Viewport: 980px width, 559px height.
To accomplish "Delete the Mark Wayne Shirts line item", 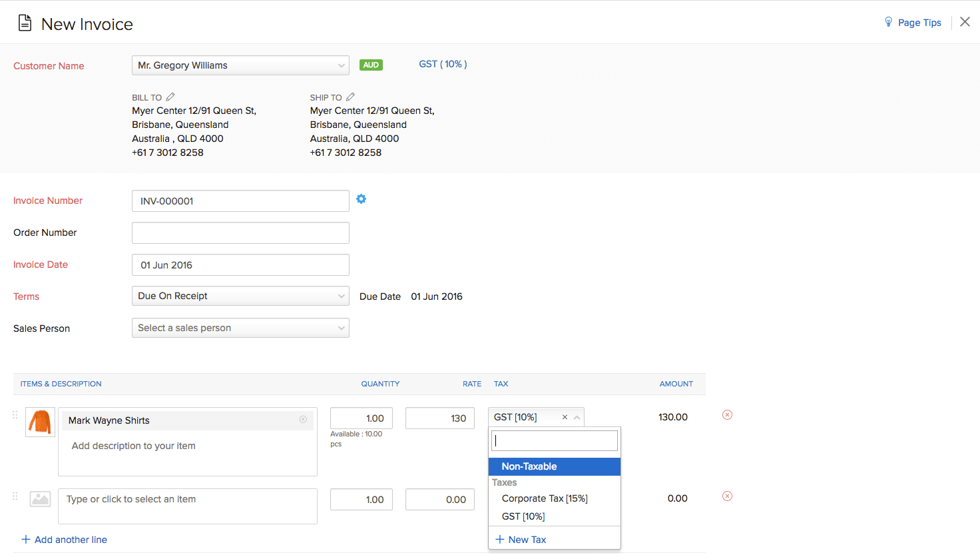I will 727,414.
